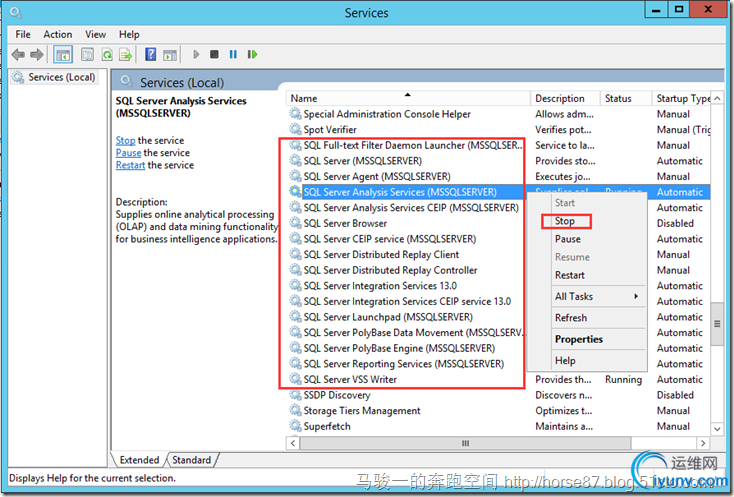The image size is (734, 497).
Task: Click gear icon of SSDP Discovery
Action: [295, 395]
